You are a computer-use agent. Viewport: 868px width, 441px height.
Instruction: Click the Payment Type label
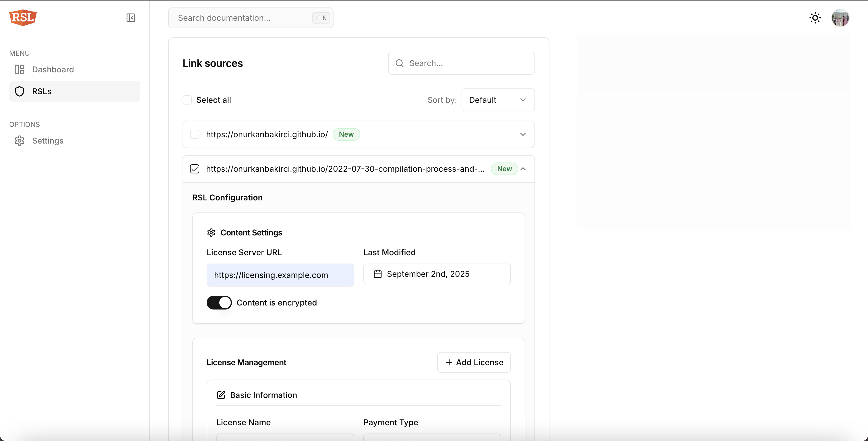coord(391,422)
